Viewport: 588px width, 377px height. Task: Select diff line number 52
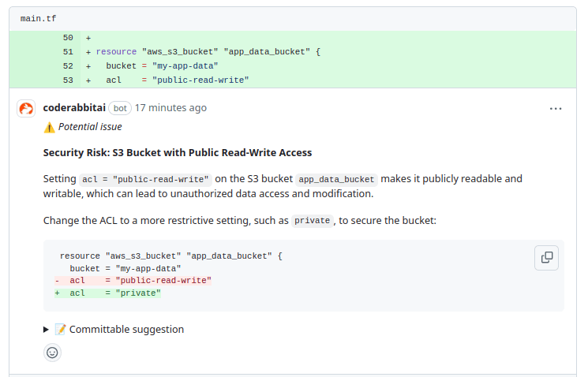click(68, 66)
